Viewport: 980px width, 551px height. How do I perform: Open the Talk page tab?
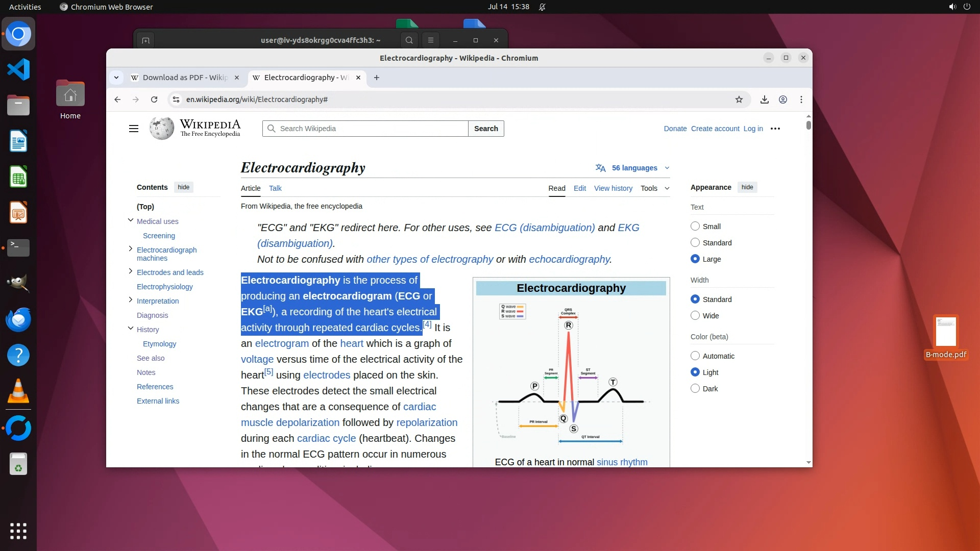(x=275, y=188)
